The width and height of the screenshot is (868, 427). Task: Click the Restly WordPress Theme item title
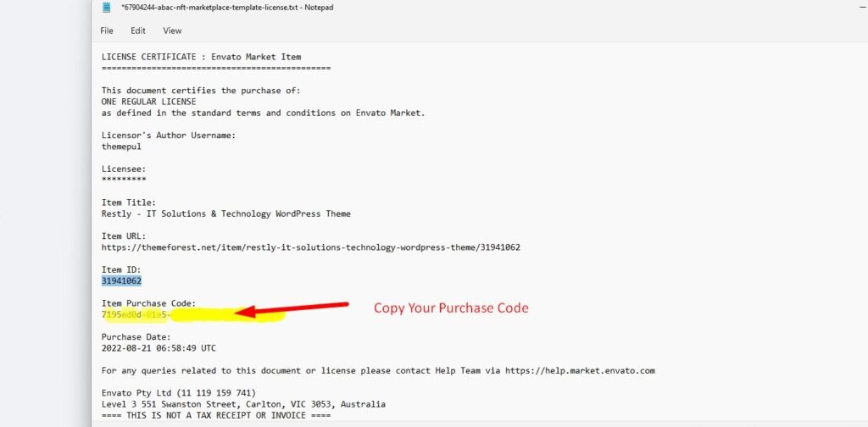coord(225,213)
